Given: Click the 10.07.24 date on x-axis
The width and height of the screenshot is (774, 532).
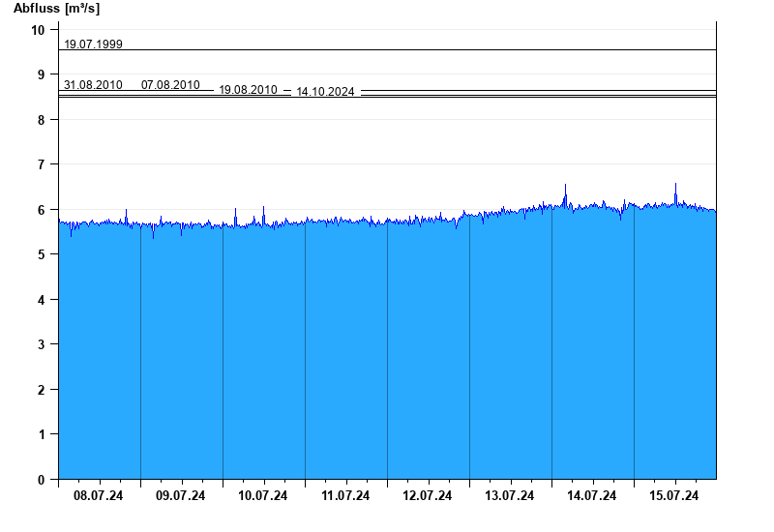Looking at the screenshot, I should point(263,496).
